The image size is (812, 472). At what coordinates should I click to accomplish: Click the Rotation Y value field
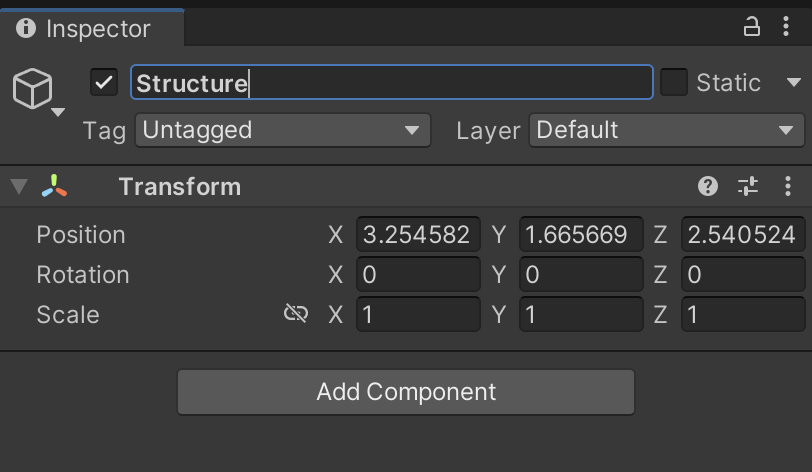click(x=581, y=274)
